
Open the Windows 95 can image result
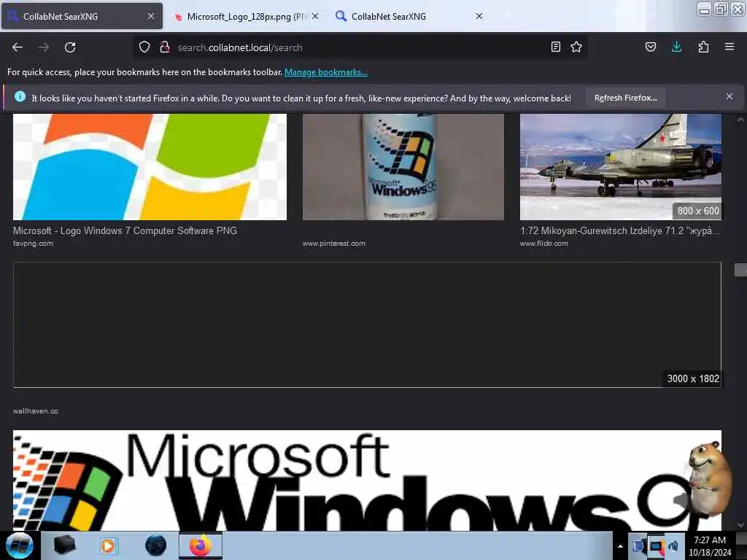403,167
